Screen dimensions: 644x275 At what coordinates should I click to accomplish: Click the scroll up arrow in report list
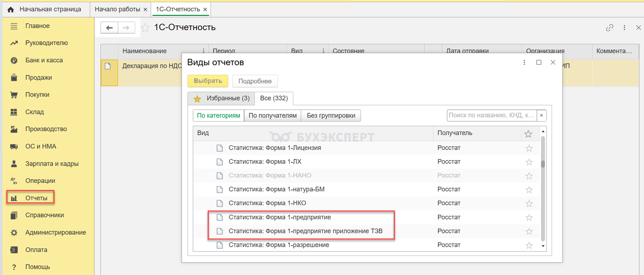pos(543,132)
